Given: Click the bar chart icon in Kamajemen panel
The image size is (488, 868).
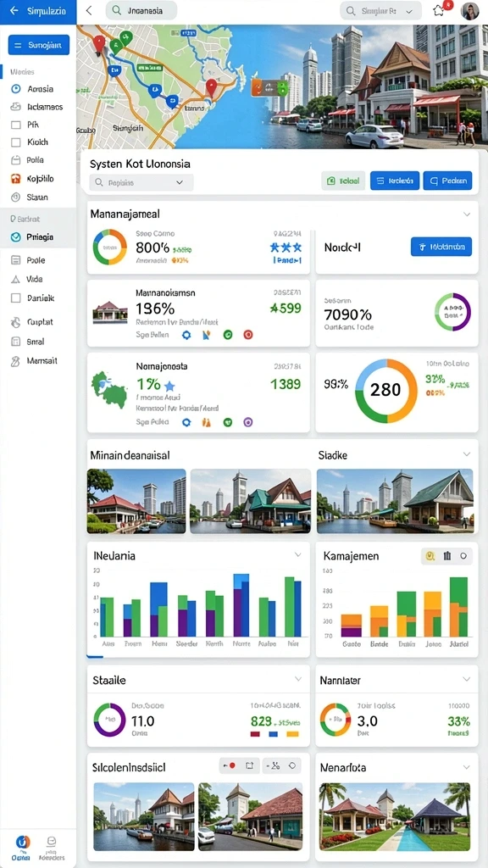Looking at the screenshot, I should click(447, 556).
